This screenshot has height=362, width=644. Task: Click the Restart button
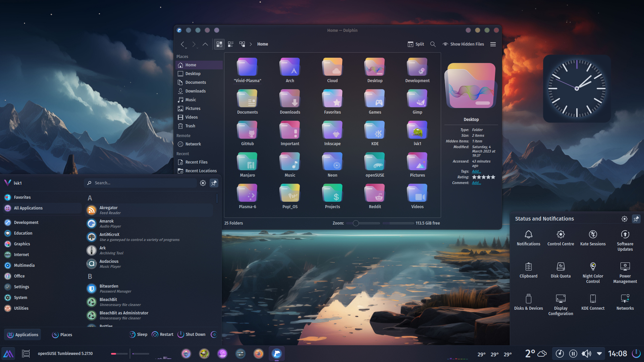pyautogui.click(x=163, y=335)
